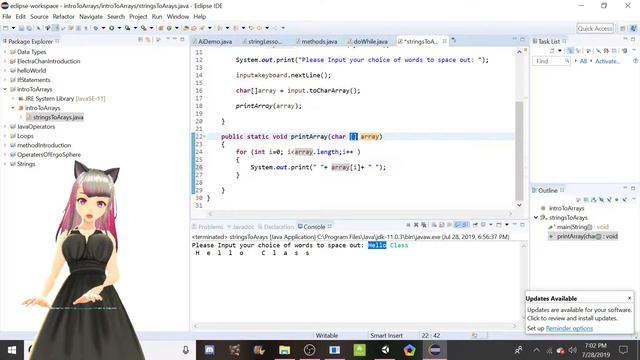Viewport: 640px width, 360px height.
Task: Click the Activate... link in Task List
Action: coord(607,61)
